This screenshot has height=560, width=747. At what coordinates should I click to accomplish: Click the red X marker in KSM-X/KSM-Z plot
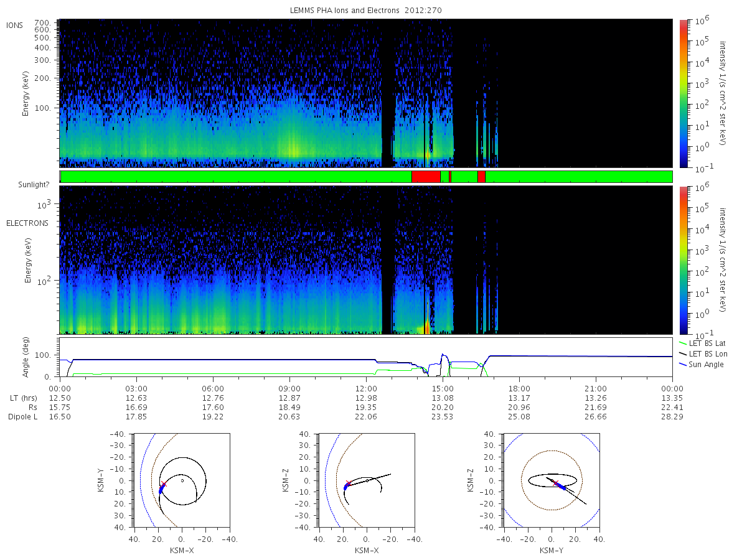click(x=348, y=483)
